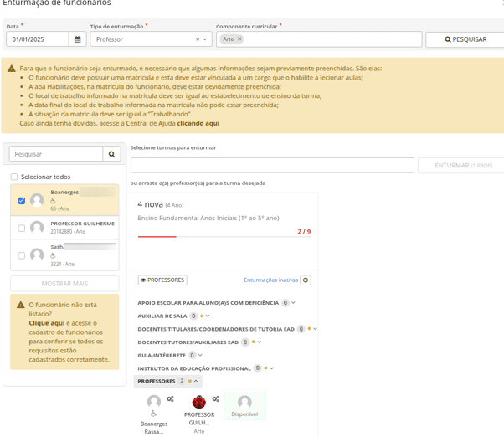Check the Sasha employee checkbox
Screen dimensions: 504x437
(22, 255)
